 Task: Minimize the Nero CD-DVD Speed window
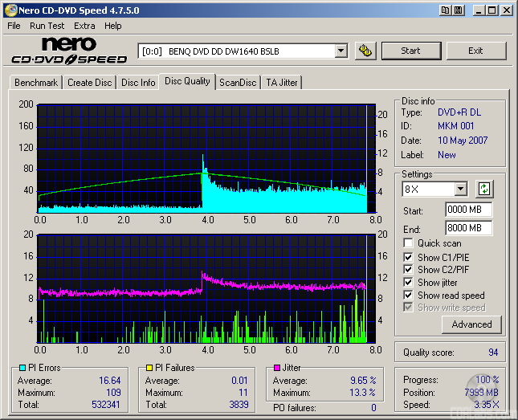[477, 10]
